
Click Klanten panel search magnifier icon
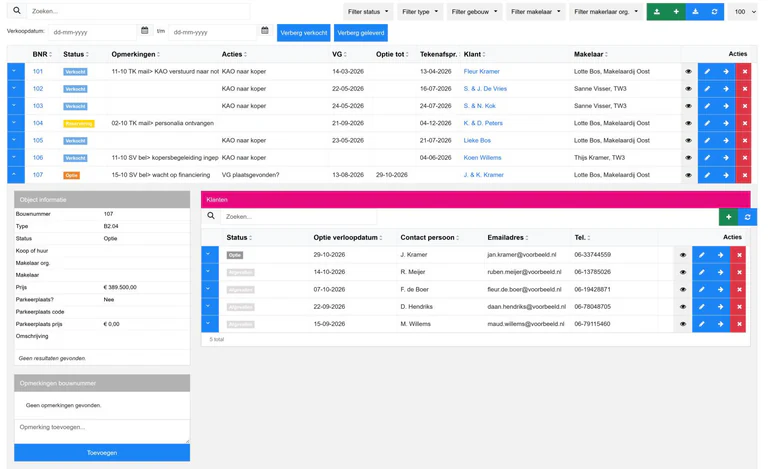click(211, 216)
